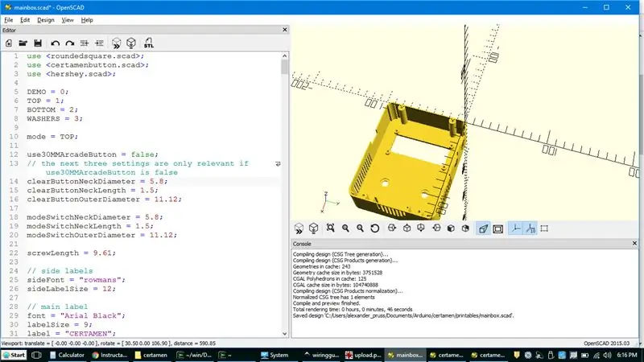Click the Indent icon in editor toolbar
Screen dimensions: 644x362
(99, 43)
